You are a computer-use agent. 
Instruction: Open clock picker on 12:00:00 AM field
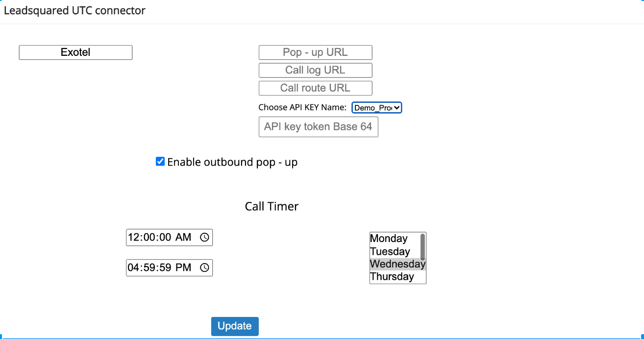point(204,238)
